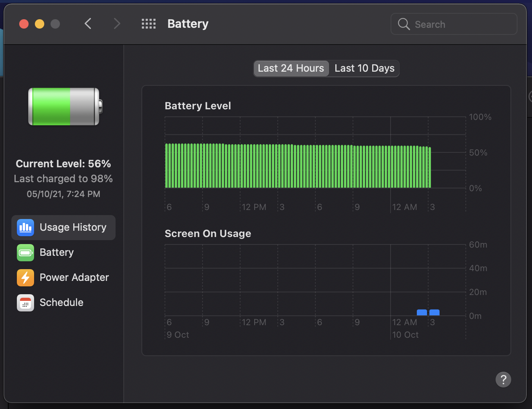Close the Battery window
This screenshot has height=409, width=532.
[x=24, y=24]
